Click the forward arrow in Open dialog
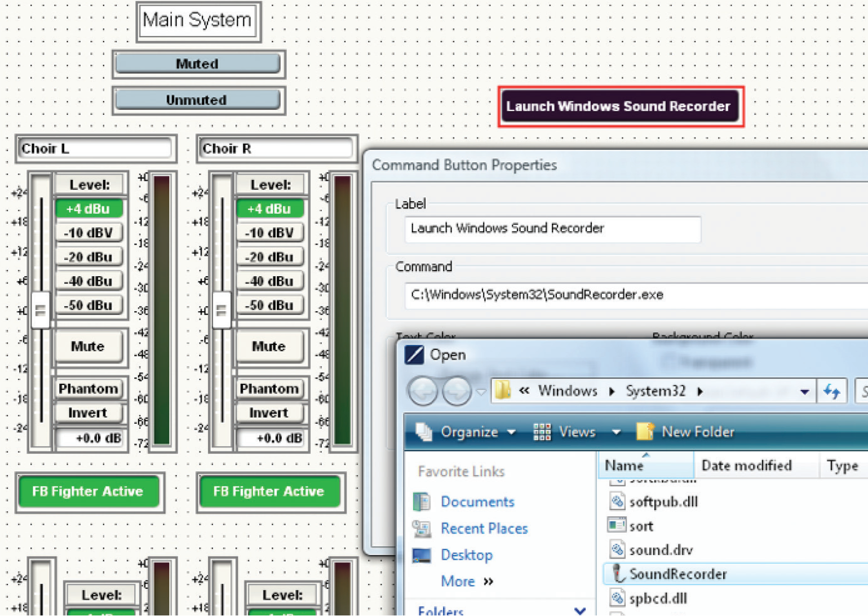Image resolution: width=868 pixels, height=616 pixels. point(456,391)
